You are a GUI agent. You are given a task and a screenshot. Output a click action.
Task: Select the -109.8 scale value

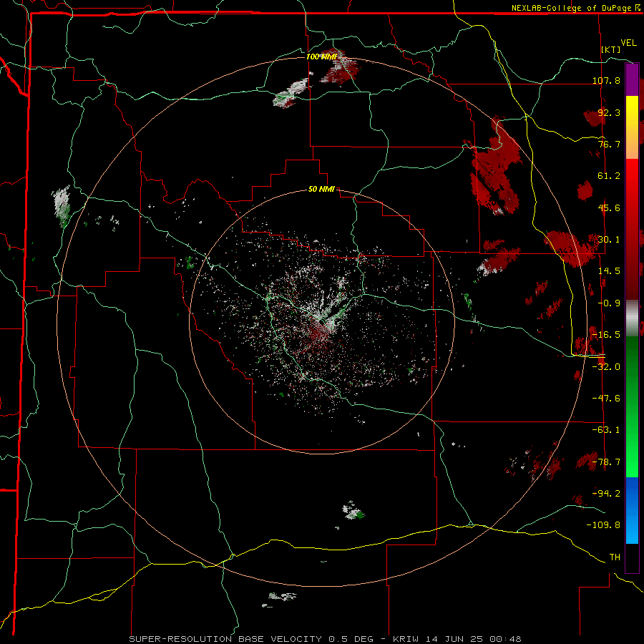point(604,525)
